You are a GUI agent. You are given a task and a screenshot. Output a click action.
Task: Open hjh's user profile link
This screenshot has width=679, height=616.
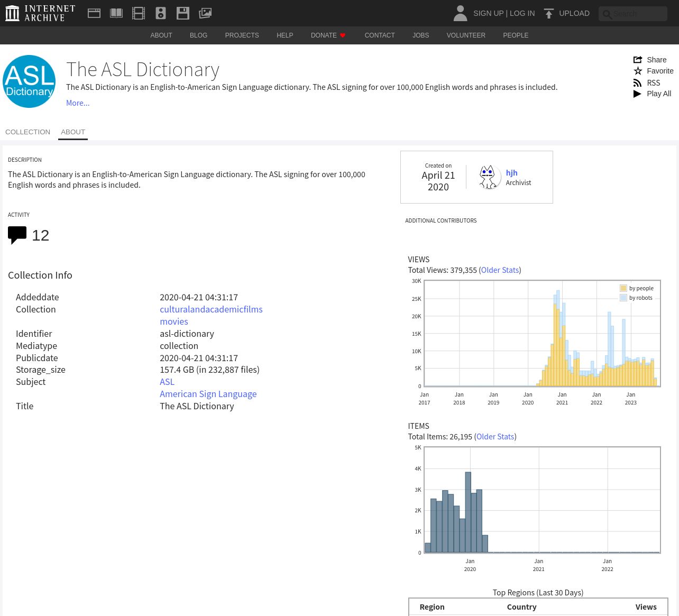511,173
